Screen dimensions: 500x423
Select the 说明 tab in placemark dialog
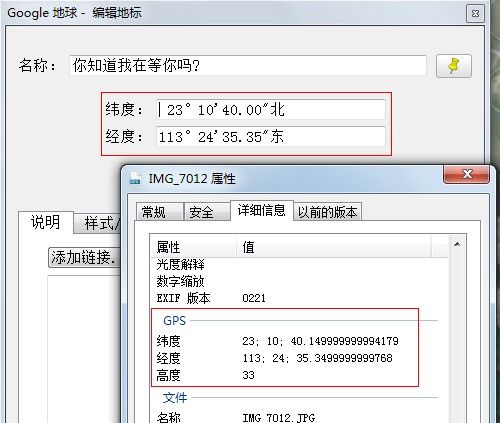click(46, 222)
